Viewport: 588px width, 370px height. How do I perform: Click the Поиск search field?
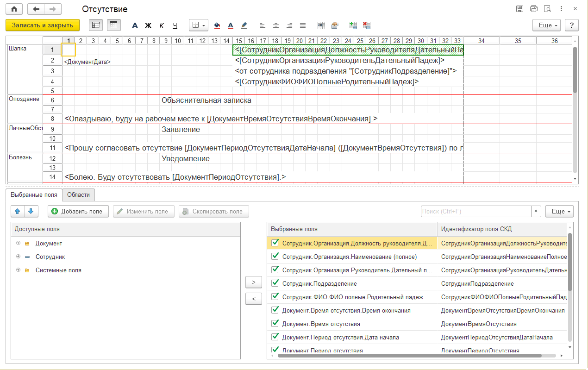475,211
